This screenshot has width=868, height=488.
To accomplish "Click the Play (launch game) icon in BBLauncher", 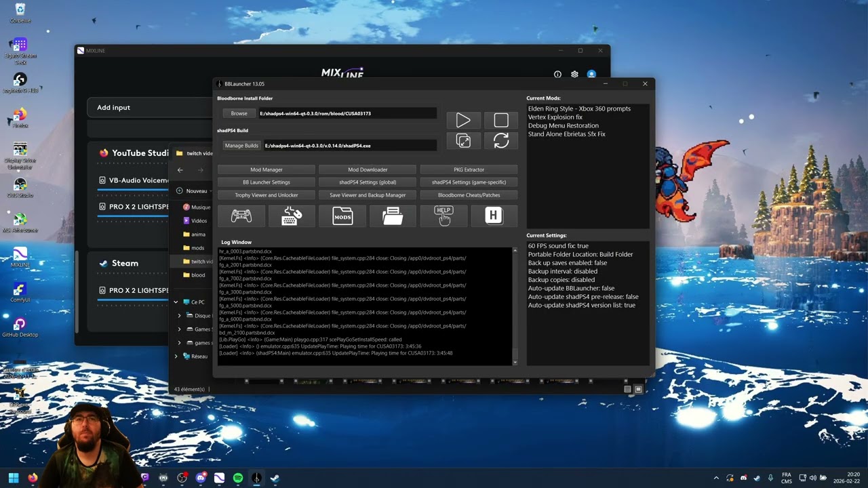I will pyautogui.click(x=463, y=121).
